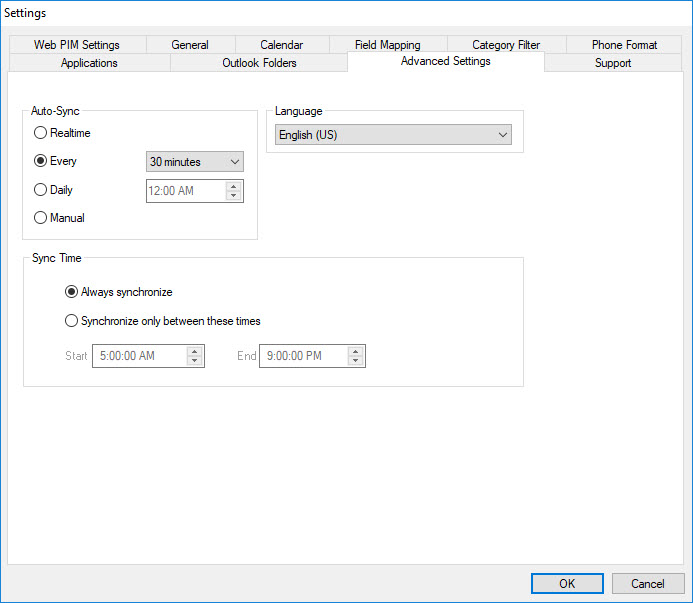Image resolution: width=693 pixels, height=603 pixels.
Task: Choose the Daily auto-sync radio button
Action: [41, 190]
